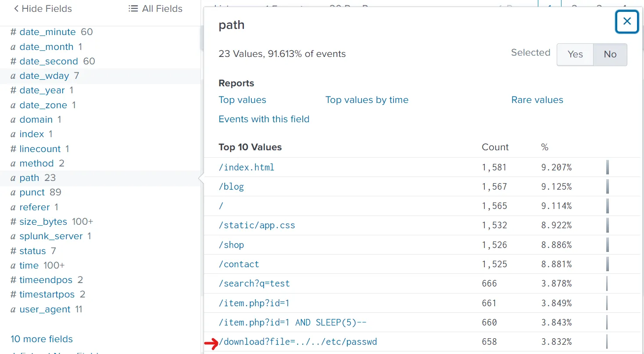This screenshot has width=644, height=354.
Task: Open timestartpos field in sidebar
Action: 47,294
